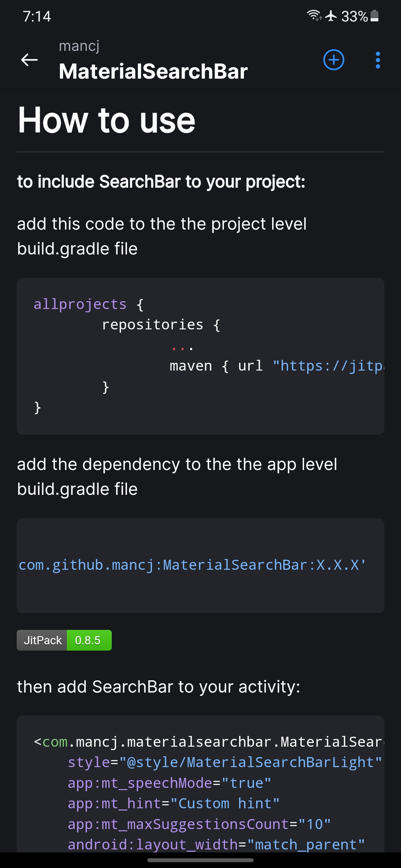The height and width of the screenshot is (868, 401).
Task: Tap the back arrow icon
Action: pyautogui.click(x=29, y=60)
